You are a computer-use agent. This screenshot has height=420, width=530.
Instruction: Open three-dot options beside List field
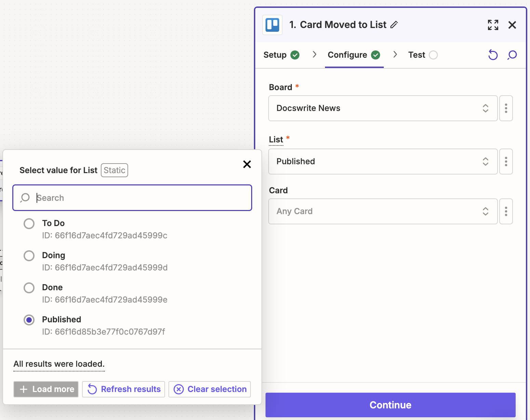(506, 162)
